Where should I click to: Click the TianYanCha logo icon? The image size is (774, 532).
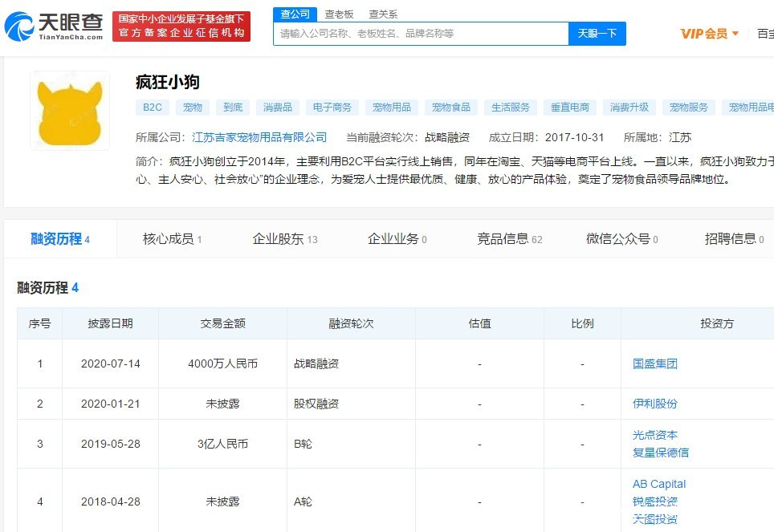(19, 26)
